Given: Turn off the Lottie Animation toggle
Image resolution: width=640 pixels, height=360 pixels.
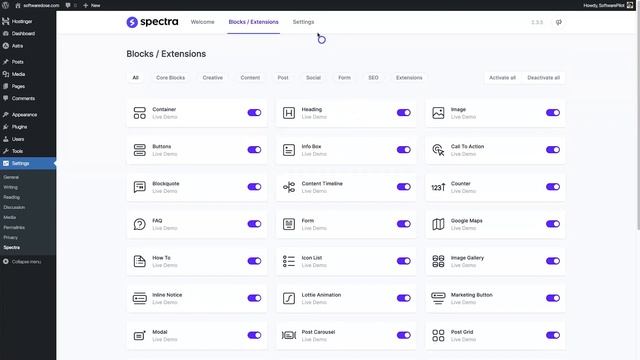Looking at the screenshot, I should point(404,298).
